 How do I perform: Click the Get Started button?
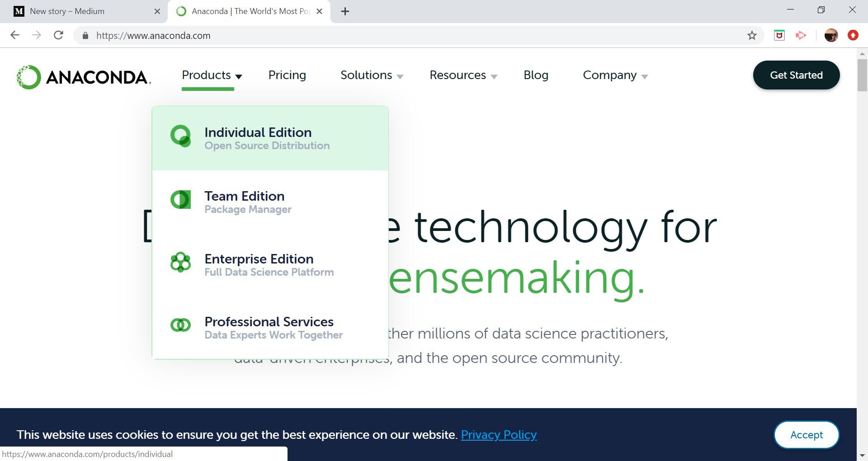coord(796,75)
